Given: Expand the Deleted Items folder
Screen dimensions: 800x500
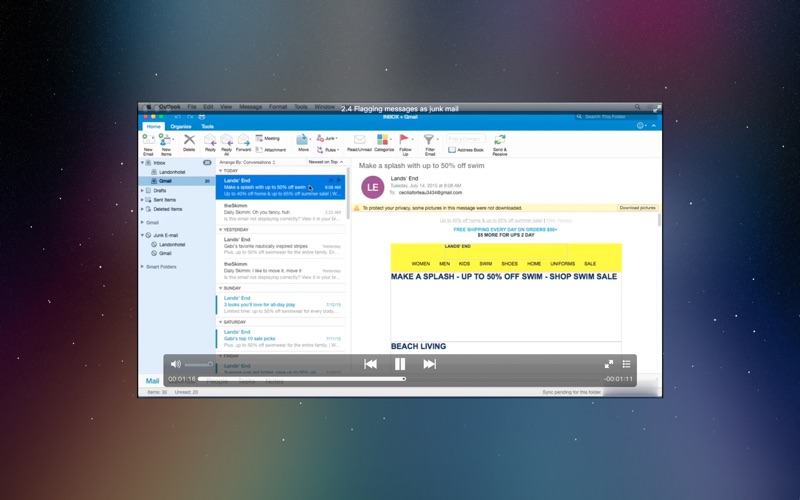Looking at the screenshot, I should point(142,209).
